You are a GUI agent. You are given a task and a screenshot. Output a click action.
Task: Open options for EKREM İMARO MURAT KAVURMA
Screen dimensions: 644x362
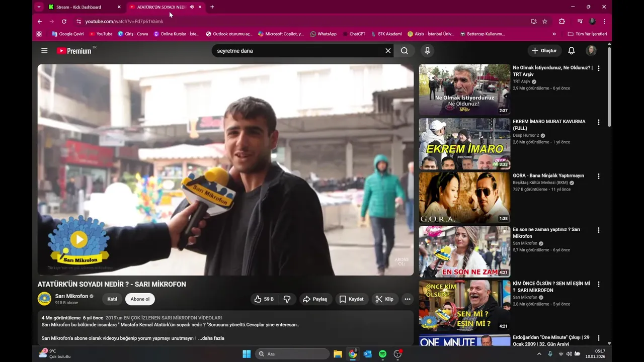pos(599,122)
